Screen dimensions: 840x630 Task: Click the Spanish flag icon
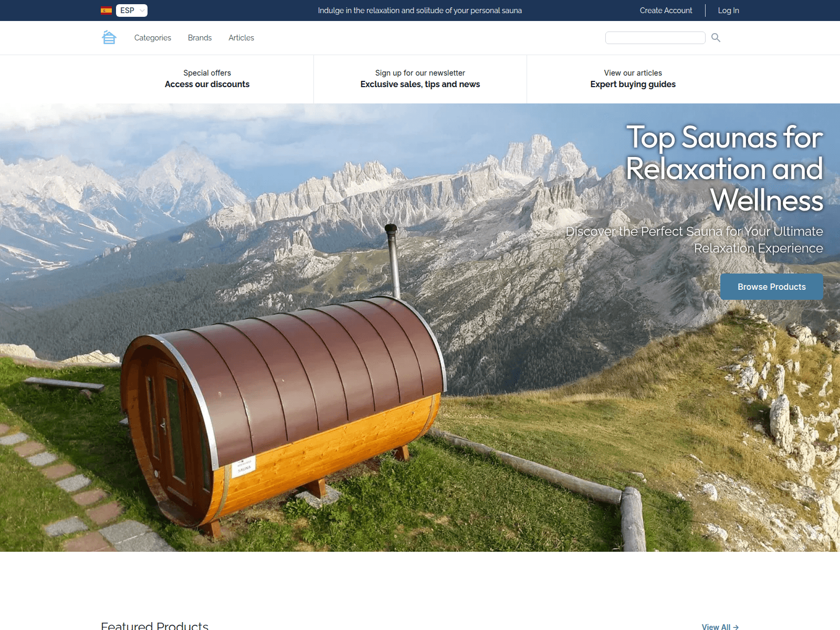pos(106,10)
